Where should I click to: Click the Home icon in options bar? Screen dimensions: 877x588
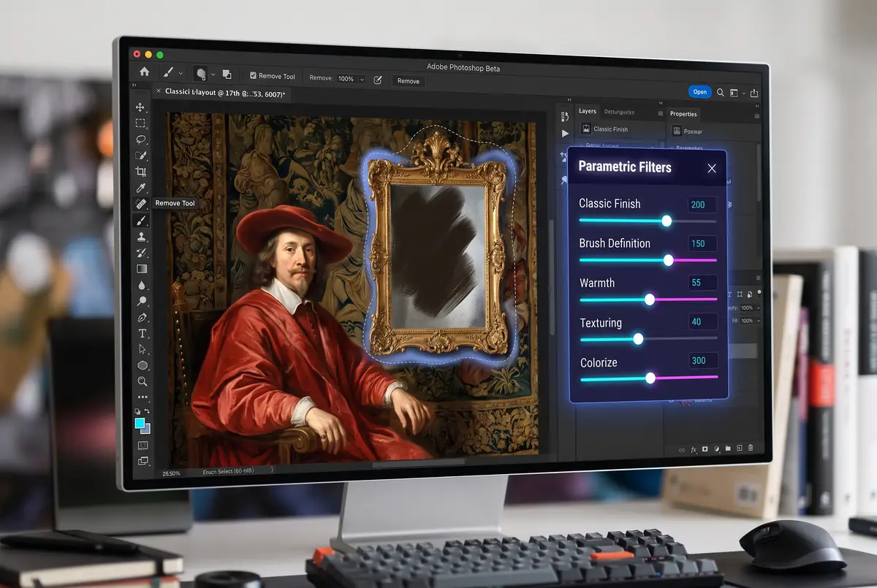145,72
